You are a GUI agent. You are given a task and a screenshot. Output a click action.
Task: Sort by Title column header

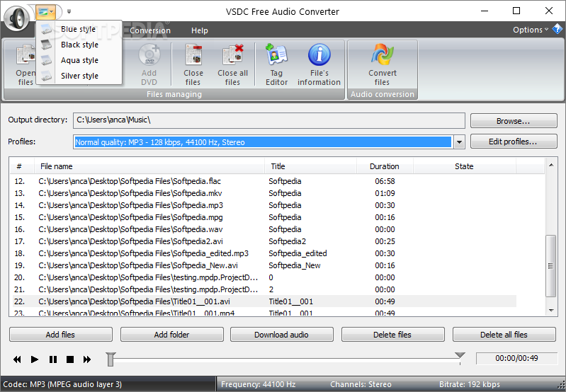coord(310,166)
